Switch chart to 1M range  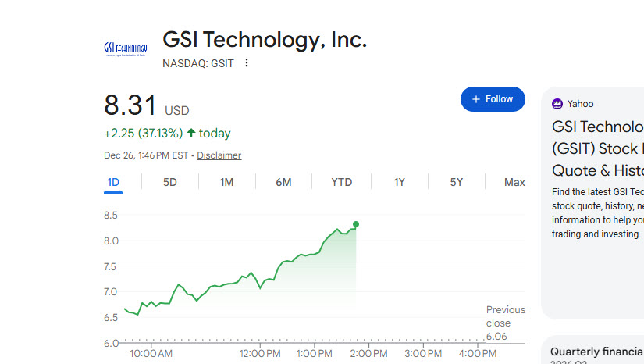(226, 182)
